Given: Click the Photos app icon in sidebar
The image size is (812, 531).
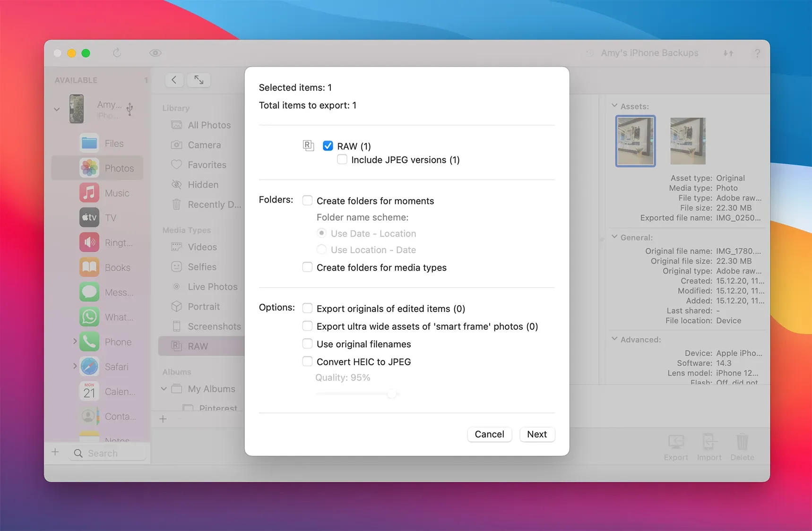Looking at the screenshot, I should 89,168.
